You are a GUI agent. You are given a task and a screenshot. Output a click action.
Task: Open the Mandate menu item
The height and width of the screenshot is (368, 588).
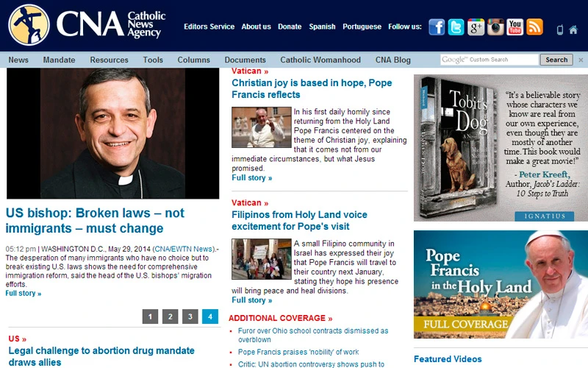[x=59, y=60]
